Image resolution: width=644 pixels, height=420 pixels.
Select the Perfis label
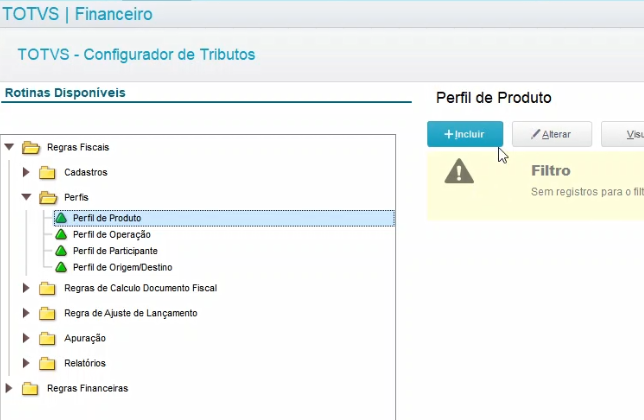click(76, 197)
